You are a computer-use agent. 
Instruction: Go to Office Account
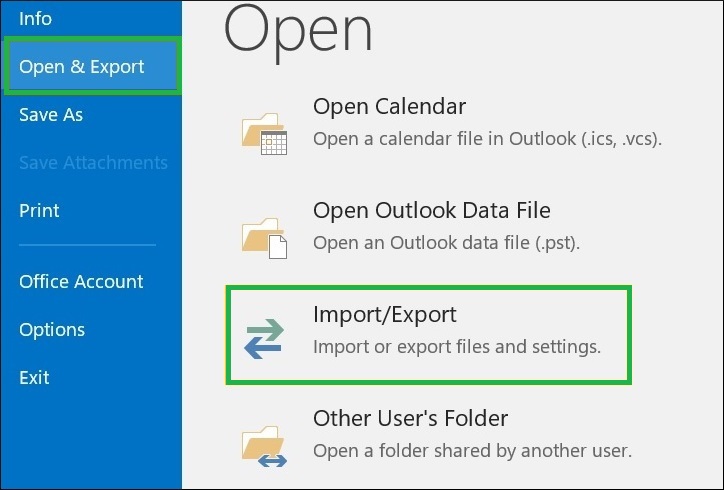(81, 281)
